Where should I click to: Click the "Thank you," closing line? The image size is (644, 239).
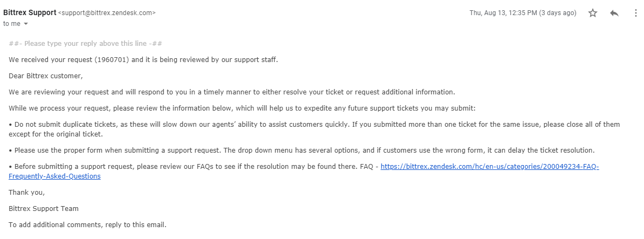pos(27,192)
